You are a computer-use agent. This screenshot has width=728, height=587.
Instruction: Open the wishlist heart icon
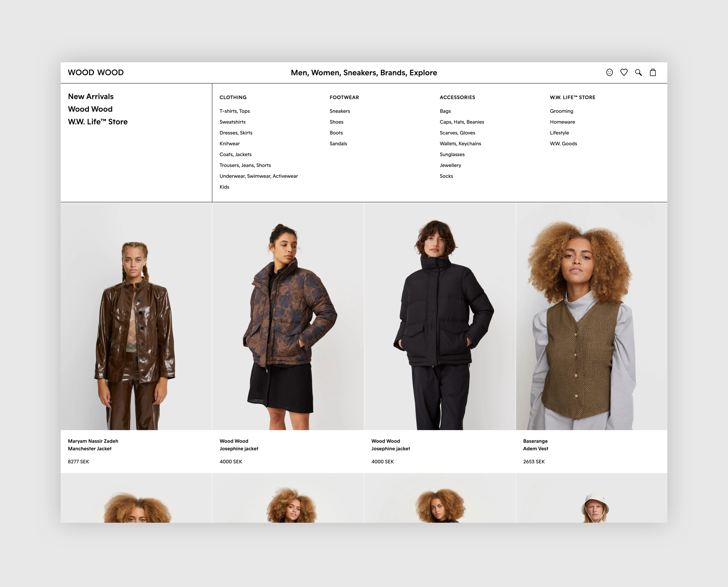point(624,72)
